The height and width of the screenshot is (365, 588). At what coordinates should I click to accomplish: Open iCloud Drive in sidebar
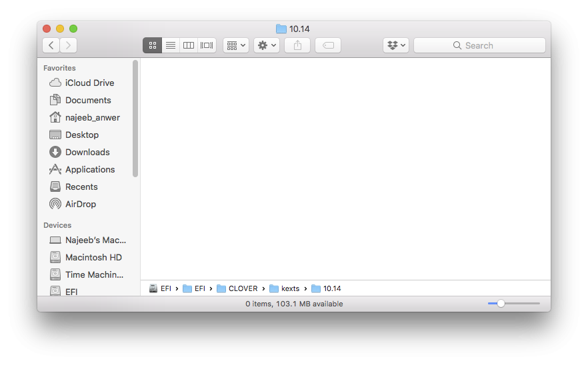click(x=89, y=83)
